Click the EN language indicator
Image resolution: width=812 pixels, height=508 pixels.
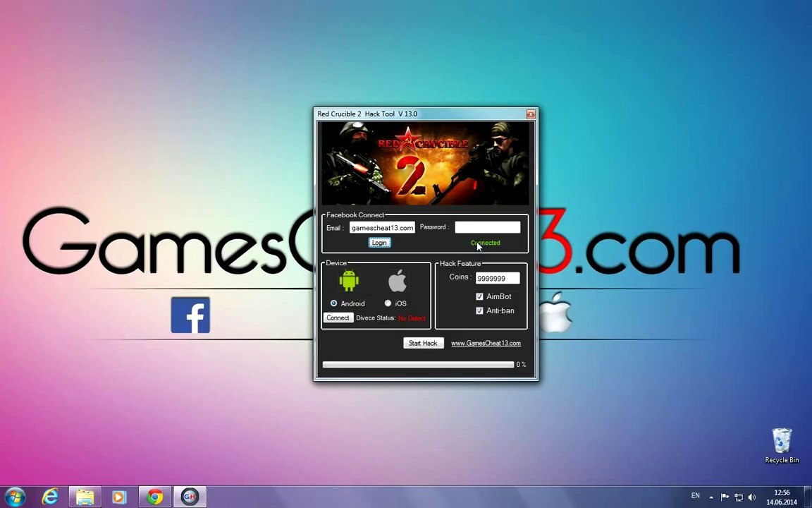pyautogui.click(x=696, y=496)
